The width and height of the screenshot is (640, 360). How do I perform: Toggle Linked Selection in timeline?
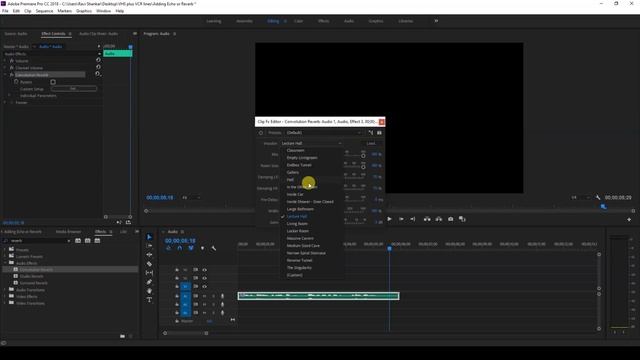(191, 248)
